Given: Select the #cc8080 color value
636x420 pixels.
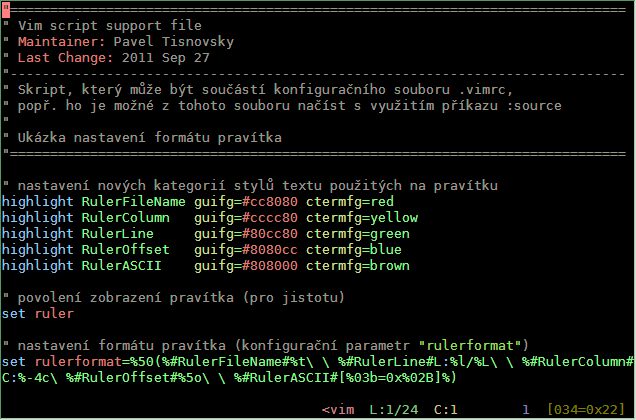Looking at the screenshot, I should point(270,202).
